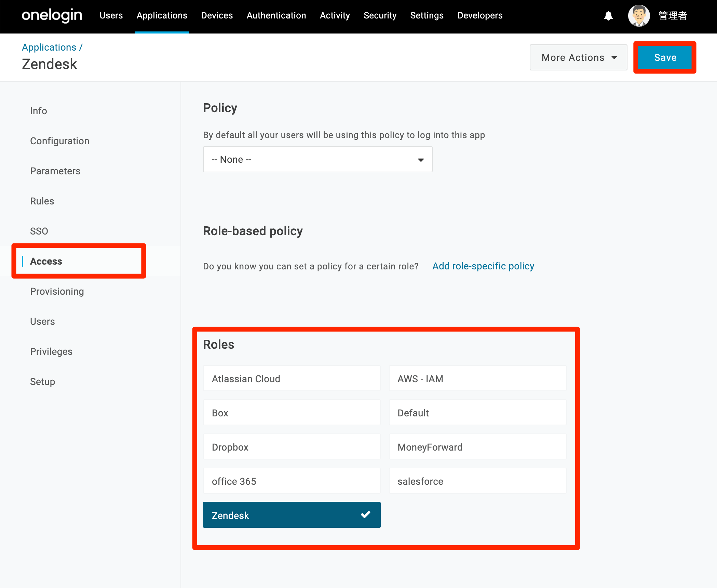Open the Rules sidebar tab
Image resolution: width=717 pixels, height=588 pixels.
[x=42, y=201]
